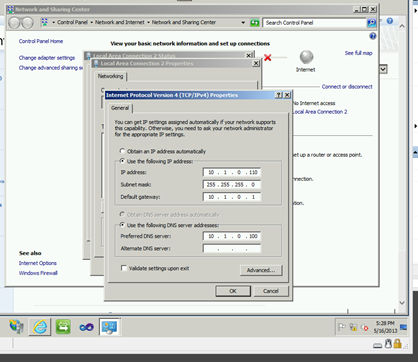Click the penguin icon in the bottom status bar
Screen dimensions: 418x362
click(388, 344)
